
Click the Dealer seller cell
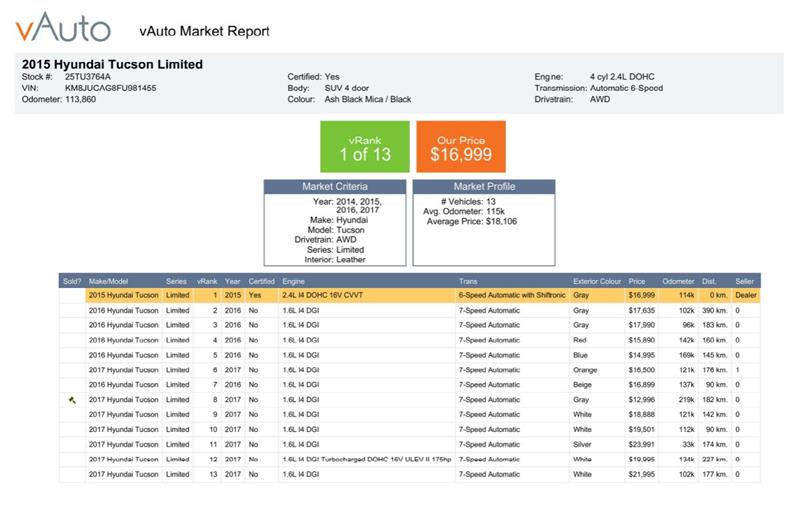point(746,295)
